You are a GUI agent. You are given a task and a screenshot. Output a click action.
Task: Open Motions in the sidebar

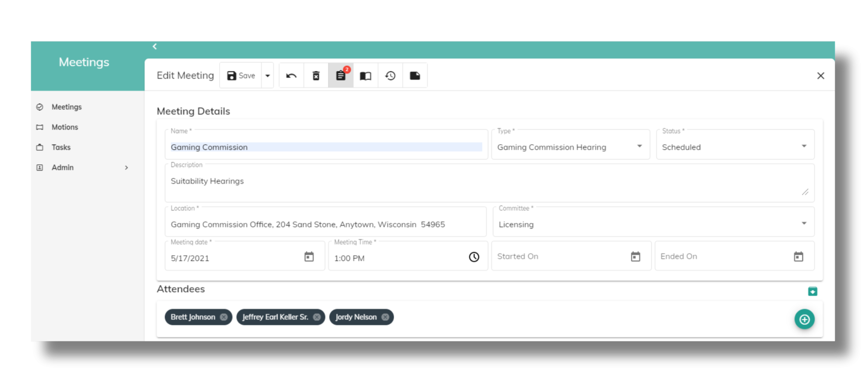point(65,127)
